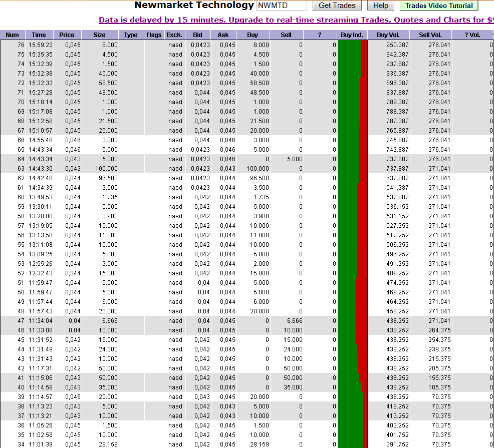Sort by the Price column header

click(x=67, y=35)
